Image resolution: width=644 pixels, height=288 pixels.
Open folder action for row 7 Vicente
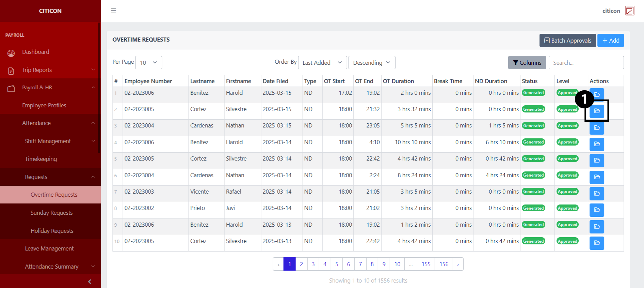click(596, 194)
